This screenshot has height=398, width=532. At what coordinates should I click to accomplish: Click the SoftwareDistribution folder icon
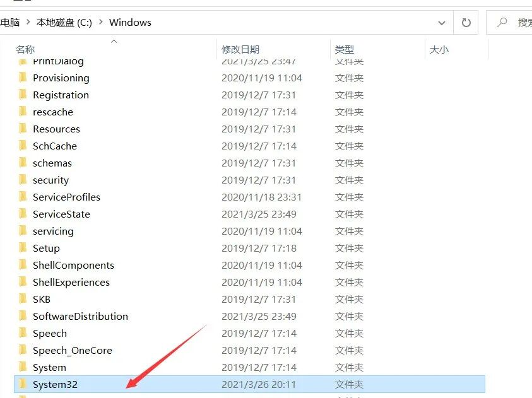point(23,315)
